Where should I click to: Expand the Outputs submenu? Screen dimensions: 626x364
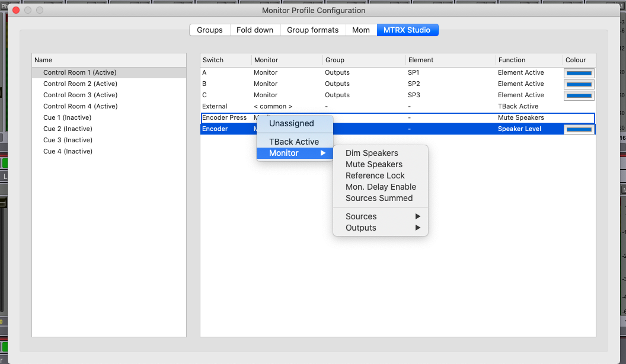tap(381, 228)
